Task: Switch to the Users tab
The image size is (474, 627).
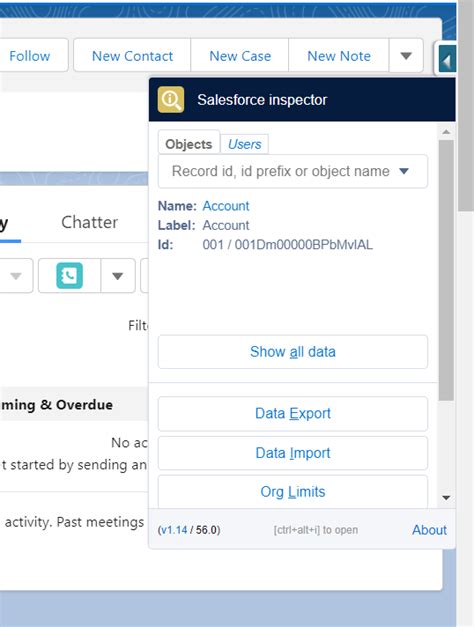Action: (244, 144)
